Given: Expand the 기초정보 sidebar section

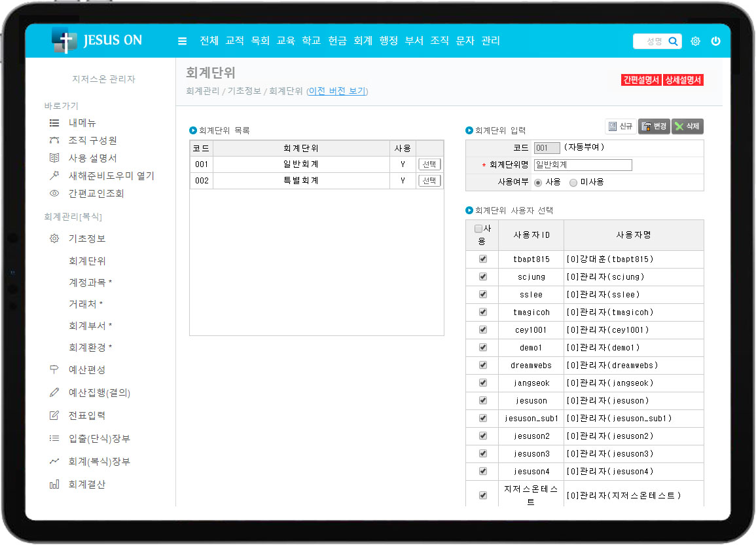Looking at the screenshot, I should tap(86, 238).
